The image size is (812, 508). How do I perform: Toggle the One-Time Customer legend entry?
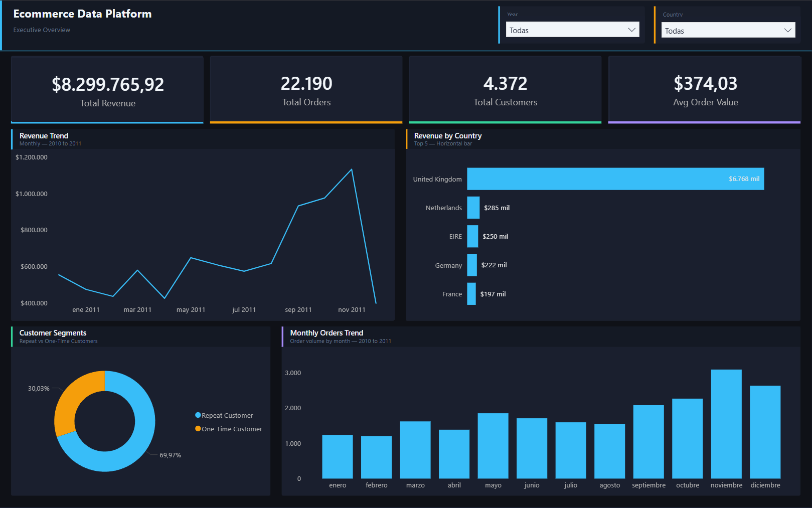(x=232, y=429)
